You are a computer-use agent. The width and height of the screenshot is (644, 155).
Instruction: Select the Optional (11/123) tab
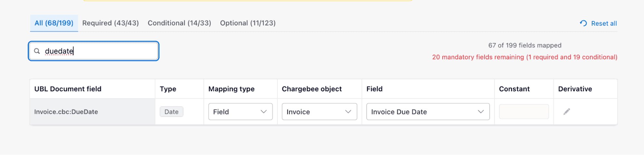click(248, 23)
